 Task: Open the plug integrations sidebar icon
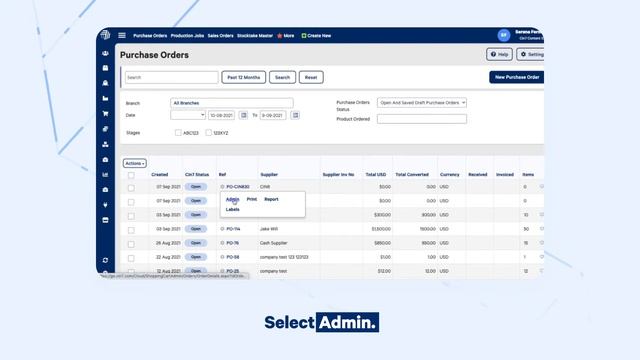point(105,205)
